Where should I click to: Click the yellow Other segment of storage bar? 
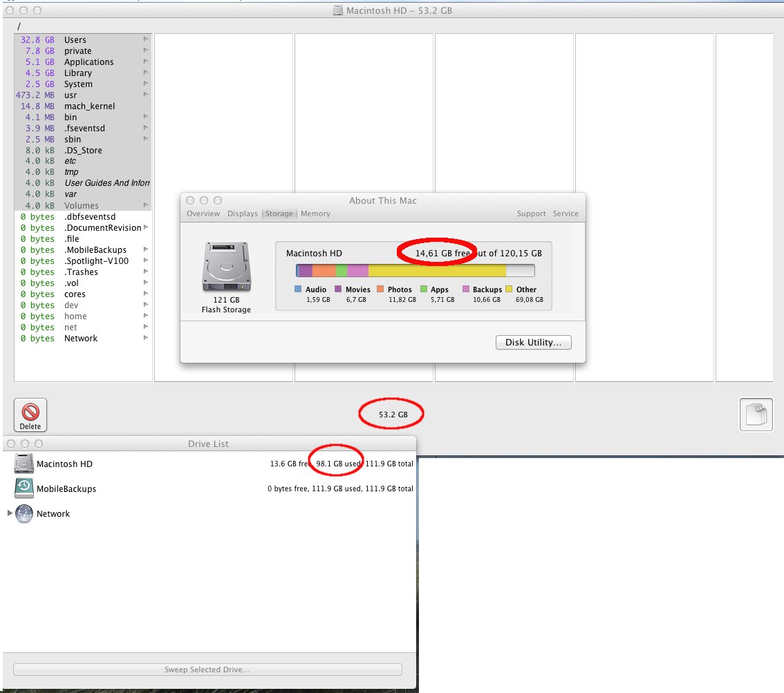pyautogui.click(x=437, y=270)
